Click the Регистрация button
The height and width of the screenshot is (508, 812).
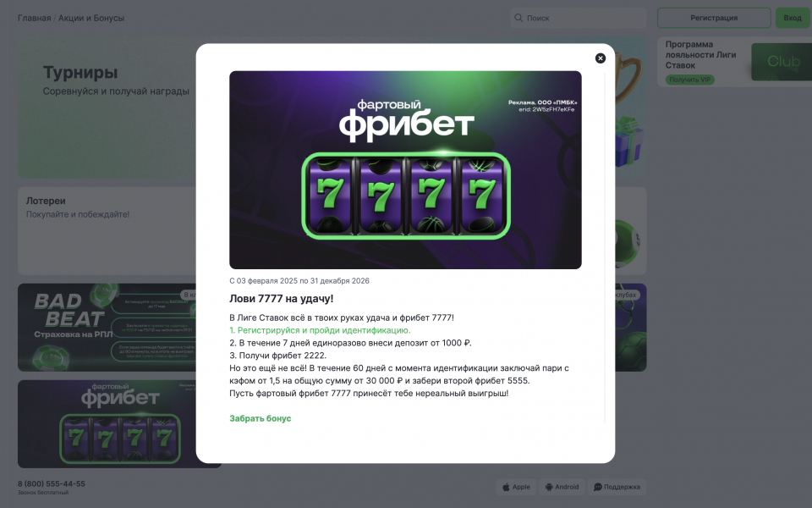point(714,18)
